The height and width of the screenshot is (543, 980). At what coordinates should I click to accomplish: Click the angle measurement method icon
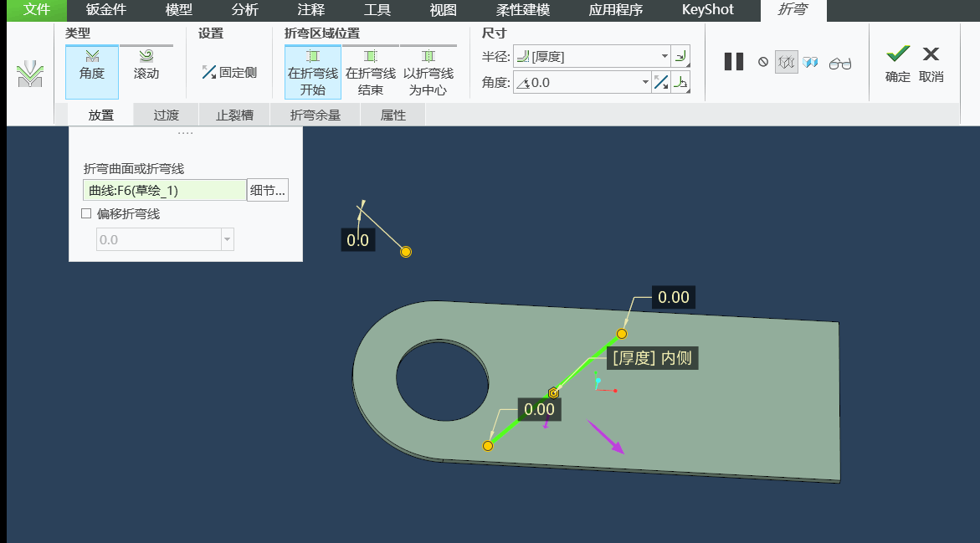tap(680, 83)
